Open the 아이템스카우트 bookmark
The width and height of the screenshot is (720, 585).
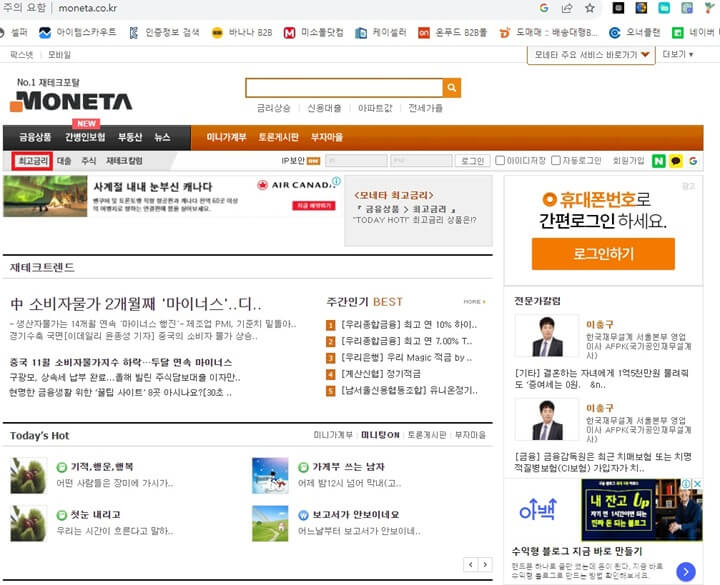coord(78,32)
